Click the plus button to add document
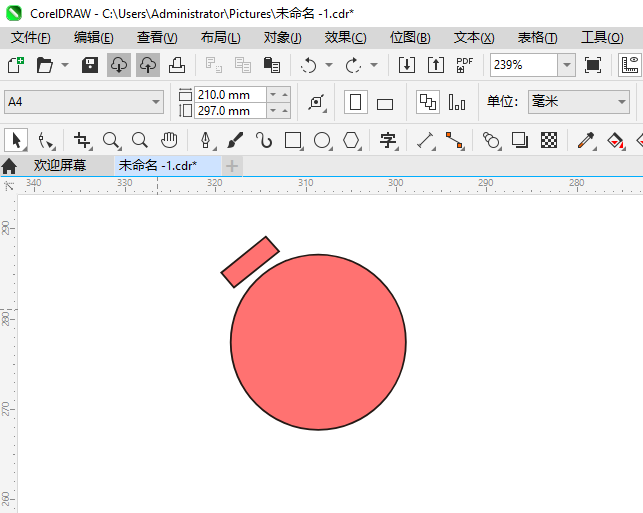643x513 pixels. click(x=232, y=166)
